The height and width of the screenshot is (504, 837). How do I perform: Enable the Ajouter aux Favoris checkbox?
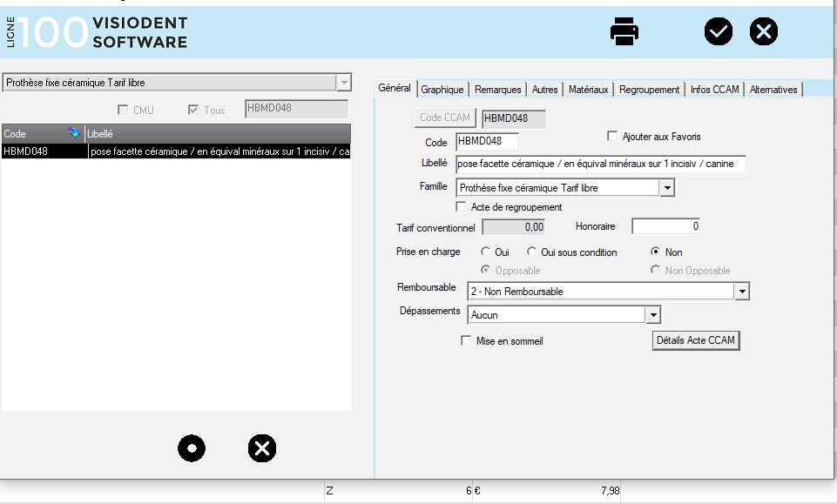point(613,137)
